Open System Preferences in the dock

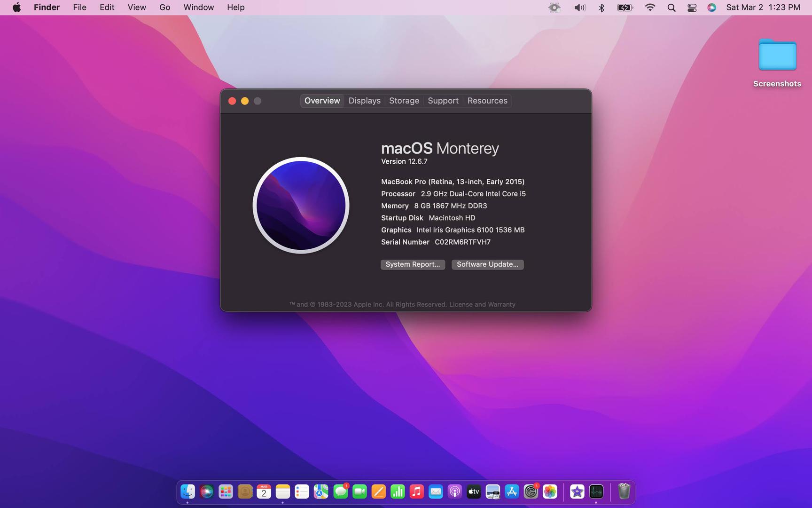point(531,492)
